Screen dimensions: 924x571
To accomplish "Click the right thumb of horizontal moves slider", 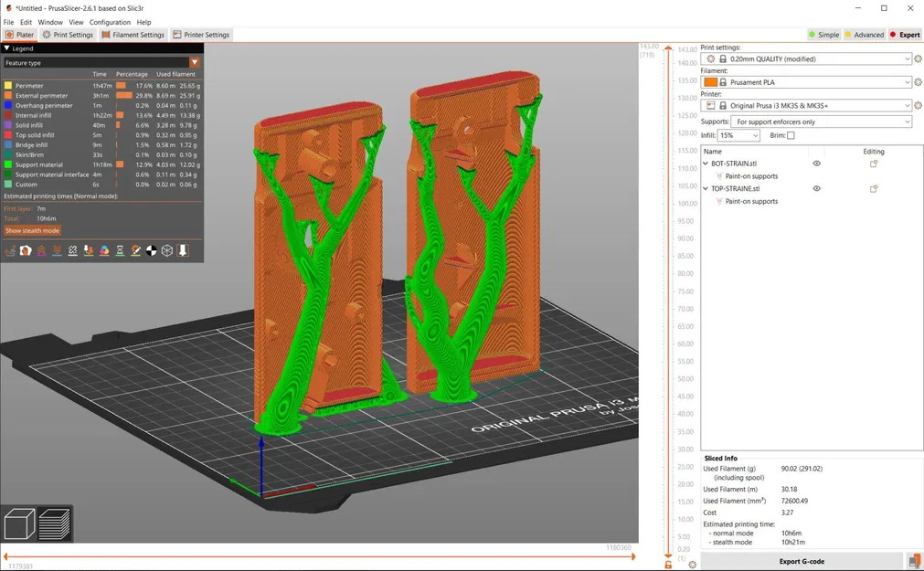I will 632,556.
